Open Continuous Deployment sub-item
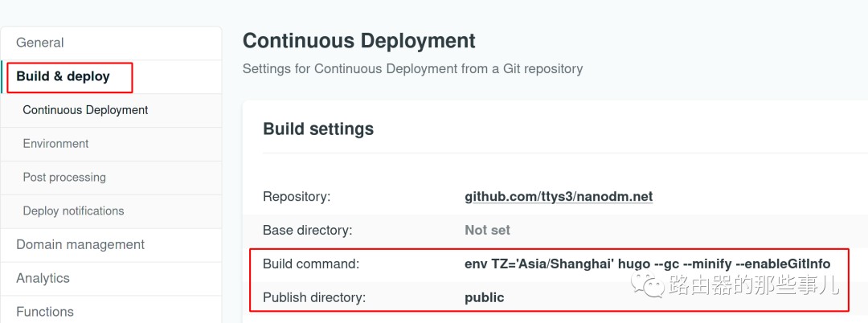Viewport: 868px width, 323px height. (85, 110)
